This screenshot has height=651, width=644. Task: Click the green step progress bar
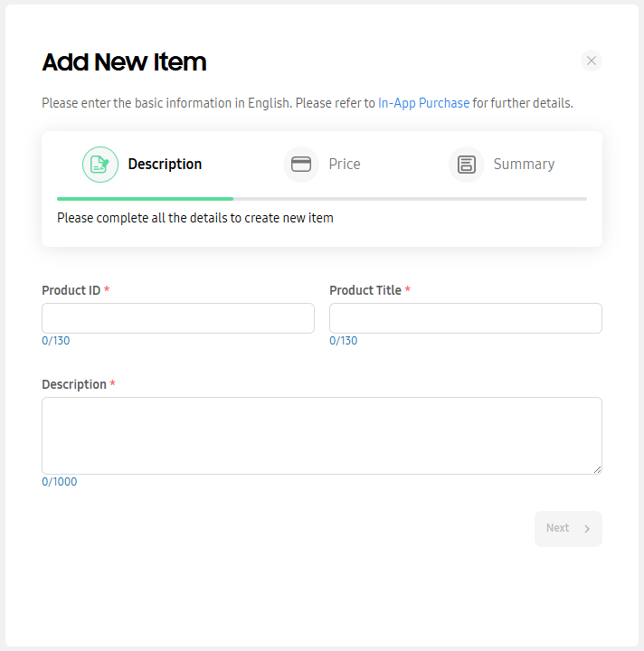click(x=145, y=198)
